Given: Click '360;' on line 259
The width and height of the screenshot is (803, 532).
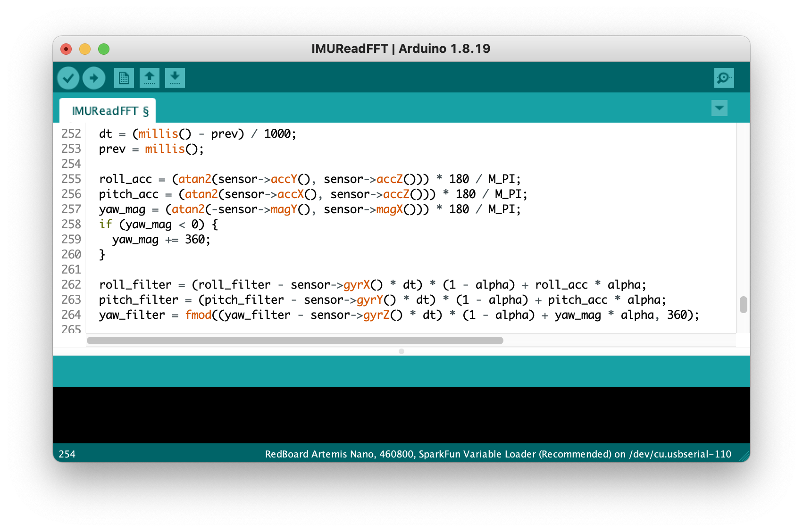Looking at the screenshot, I should tap(198, 240).
